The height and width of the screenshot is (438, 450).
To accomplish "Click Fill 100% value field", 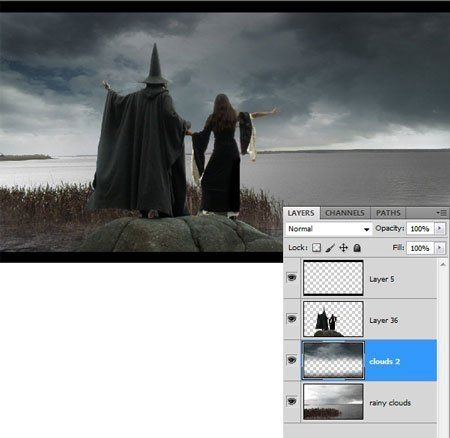I will (x=420, y=248).
